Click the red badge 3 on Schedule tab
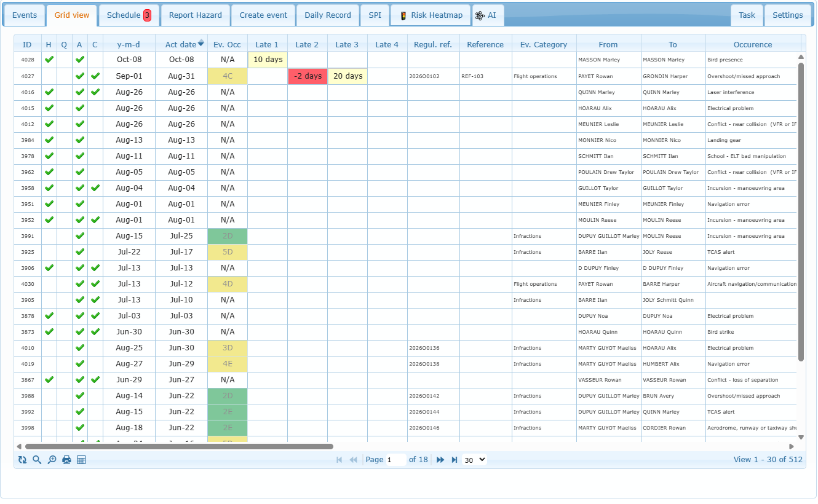This screenshot has height=504, width=818. point(148,15)
